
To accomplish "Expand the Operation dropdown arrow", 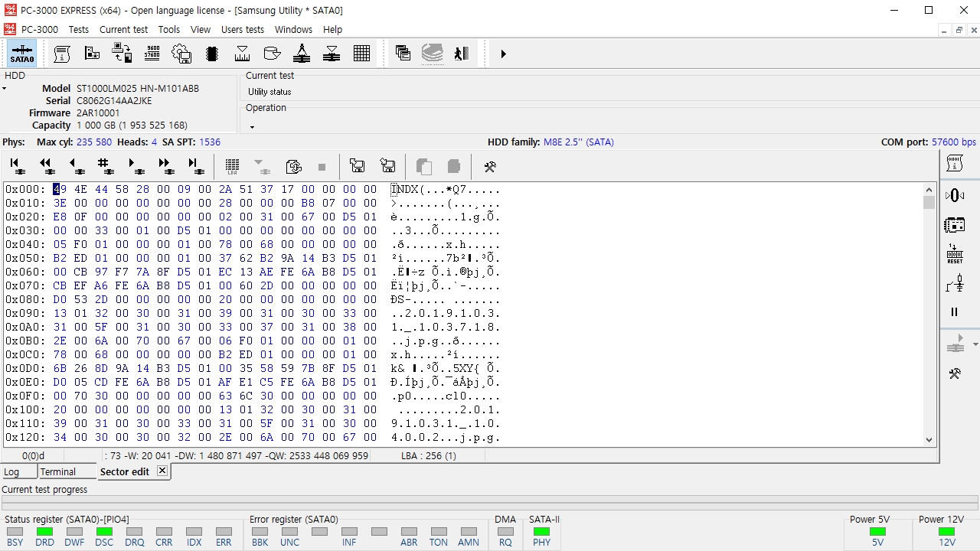I will pyautogui.click(x=252, y=127).
